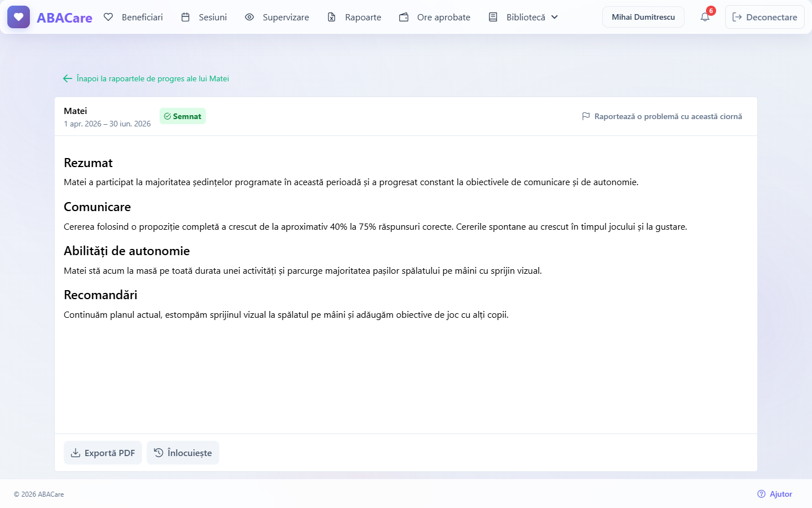Go back to Matei's progress reports
Image resolution: width=812 pixels, height=508 pixels.
146,78
